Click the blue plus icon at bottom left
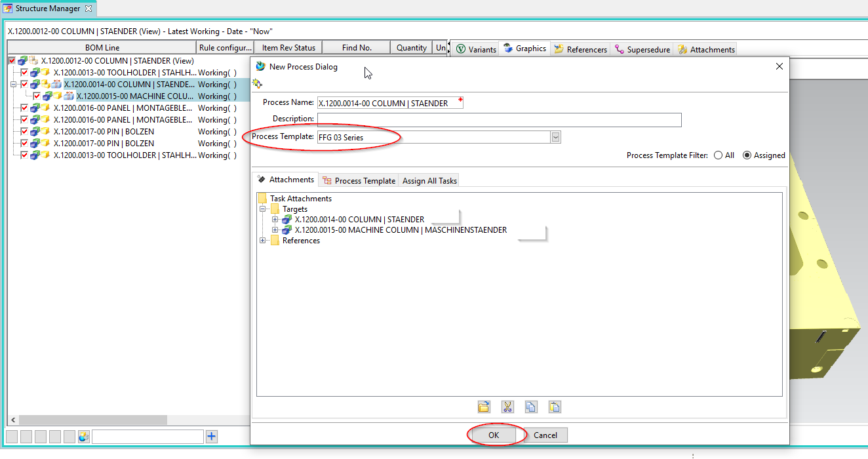 211,437
